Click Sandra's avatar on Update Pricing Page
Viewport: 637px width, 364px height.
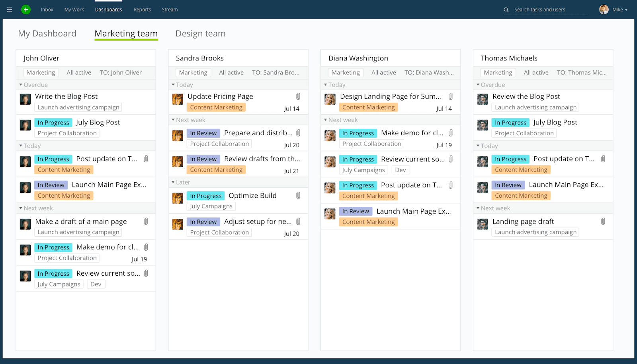coord(178,99)
